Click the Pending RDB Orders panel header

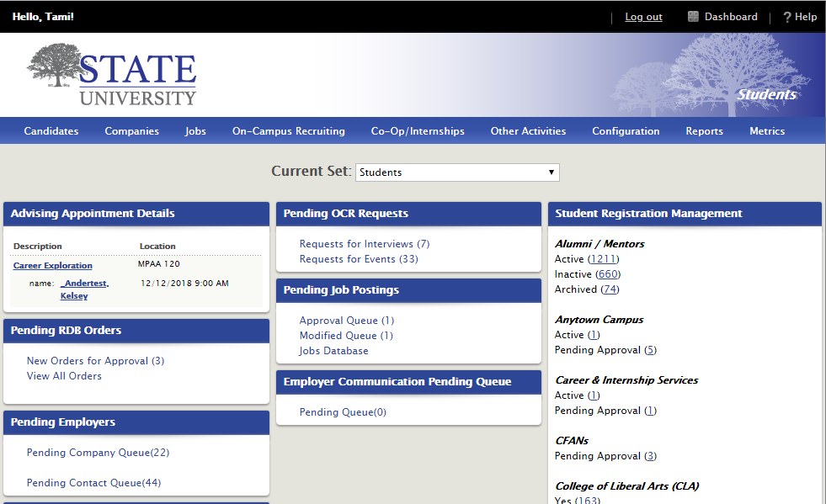point(136,331)
